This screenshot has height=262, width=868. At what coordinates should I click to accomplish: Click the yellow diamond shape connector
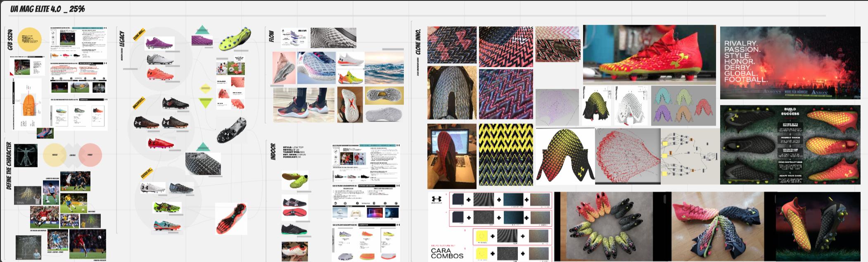tap(205, 88)
